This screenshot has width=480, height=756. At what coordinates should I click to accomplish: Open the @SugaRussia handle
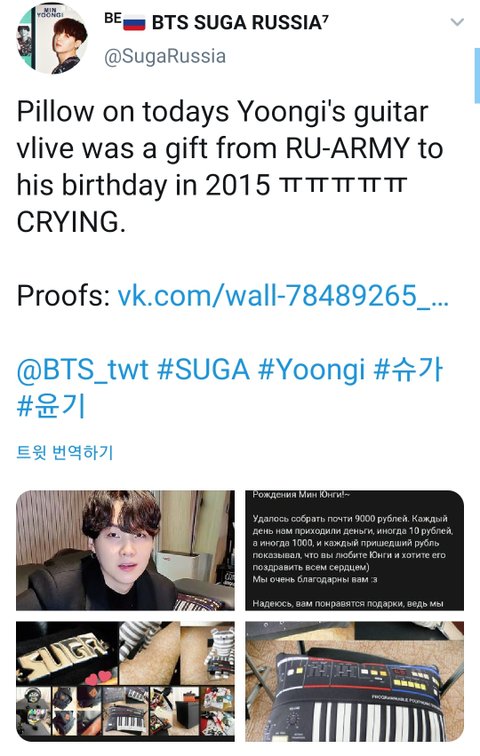coord(165,56)
